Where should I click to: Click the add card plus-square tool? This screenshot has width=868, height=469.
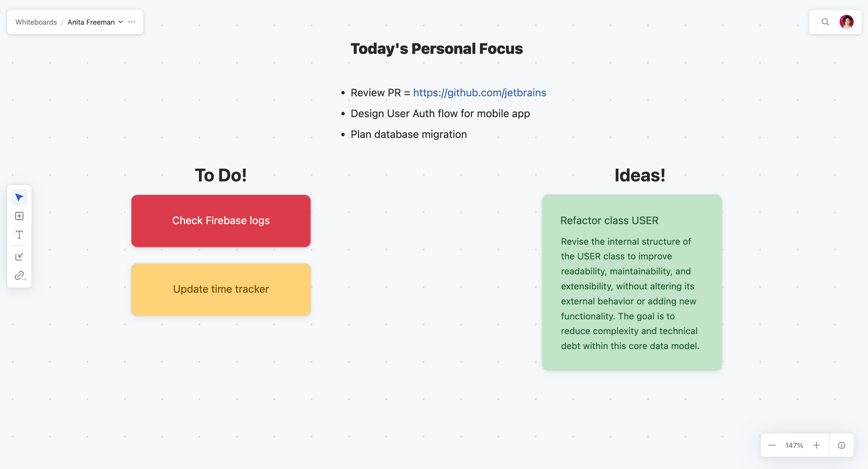tap(19, 216)
